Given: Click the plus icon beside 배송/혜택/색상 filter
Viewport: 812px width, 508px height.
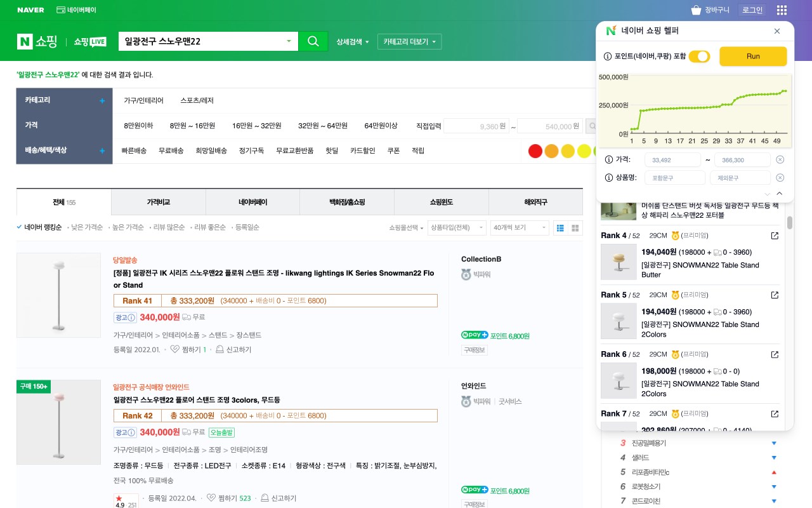Looking at the screenshot, I should [x=102, y=151].
